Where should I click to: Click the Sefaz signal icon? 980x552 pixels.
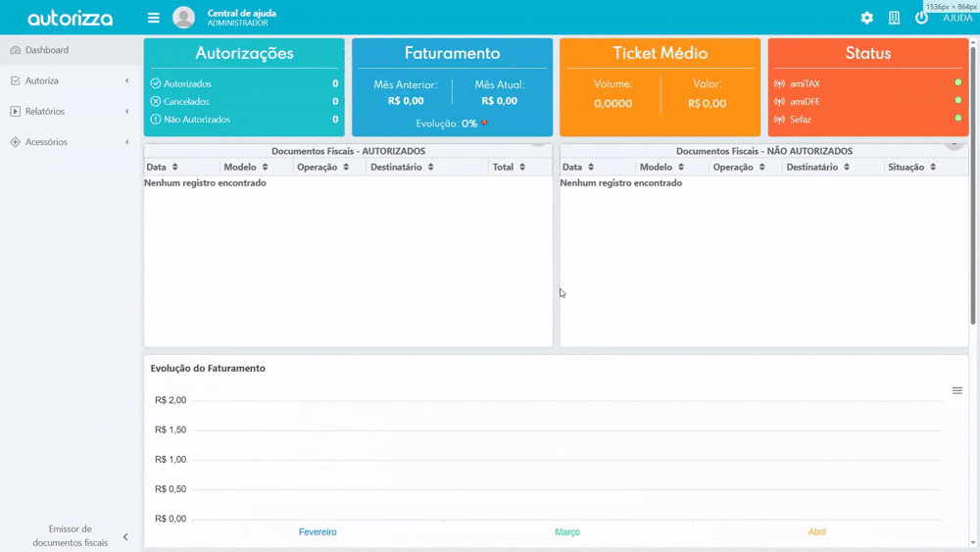780,120
